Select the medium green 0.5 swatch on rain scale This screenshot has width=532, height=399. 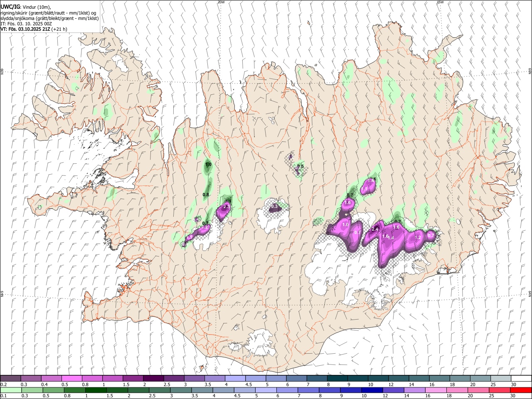(x=54, y=390)
